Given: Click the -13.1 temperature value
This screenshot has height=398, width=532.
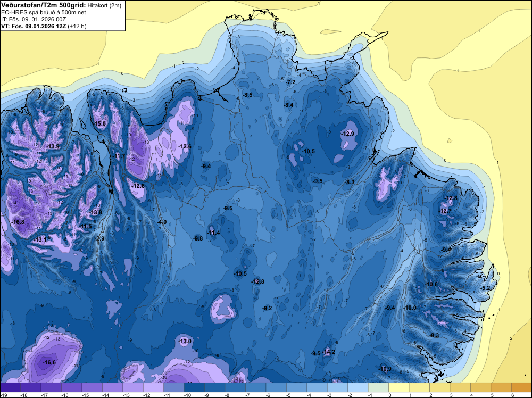Looking at the screenshot, I should click(x=40, y=239).
